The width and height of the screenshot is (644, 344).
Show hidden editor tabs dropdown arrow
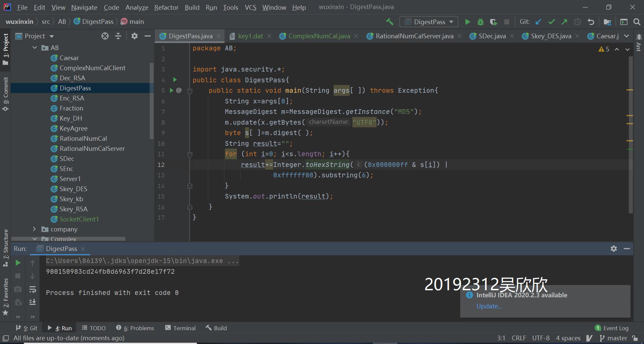coord(627,36)
